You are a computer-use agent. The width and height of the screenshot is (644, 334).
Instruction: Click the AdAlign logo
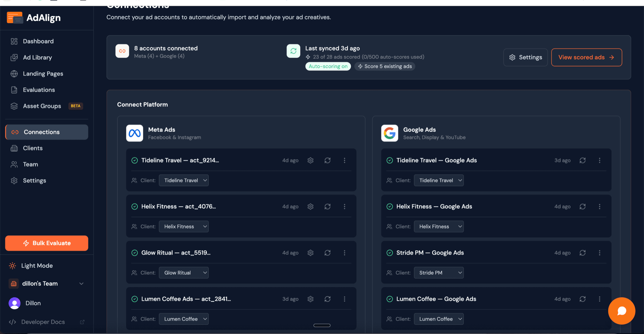[x=34, y=18]
